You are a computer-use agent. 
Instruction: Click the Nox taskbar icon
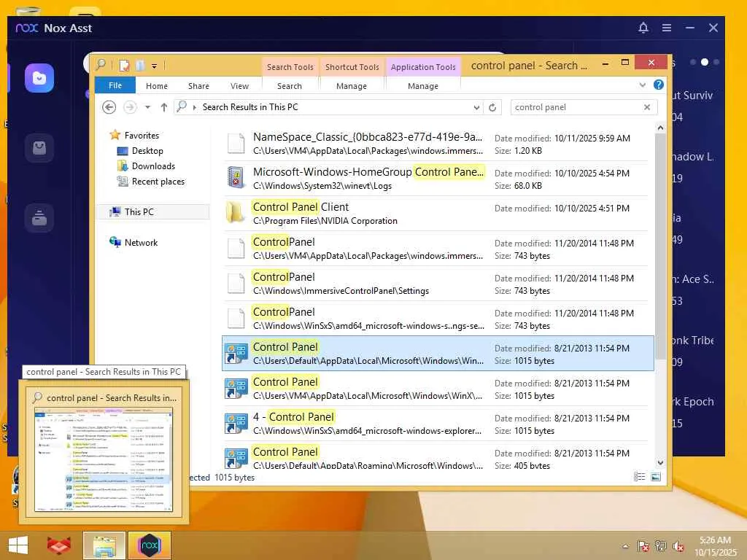click(x=149, y=545)
